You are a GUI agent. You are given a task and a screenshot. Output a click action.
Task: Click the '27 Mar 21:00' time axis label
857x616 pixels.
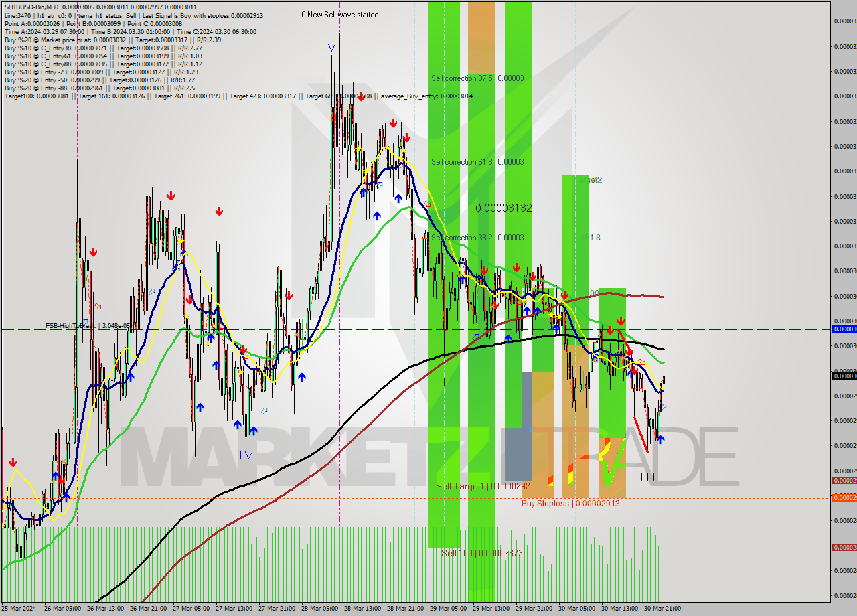click(x=277, y=608)
